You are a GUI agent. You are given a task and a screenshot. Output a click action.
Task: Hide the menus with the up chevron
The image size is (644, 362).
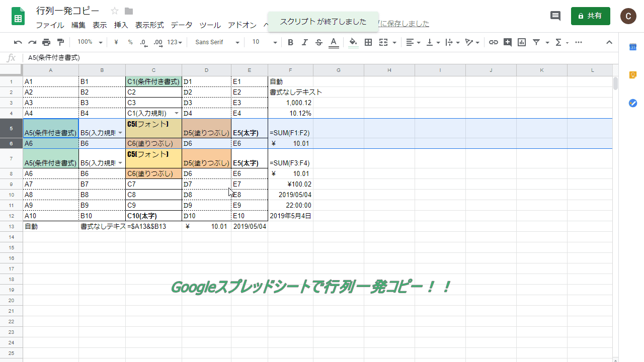(x=609, y=42)
